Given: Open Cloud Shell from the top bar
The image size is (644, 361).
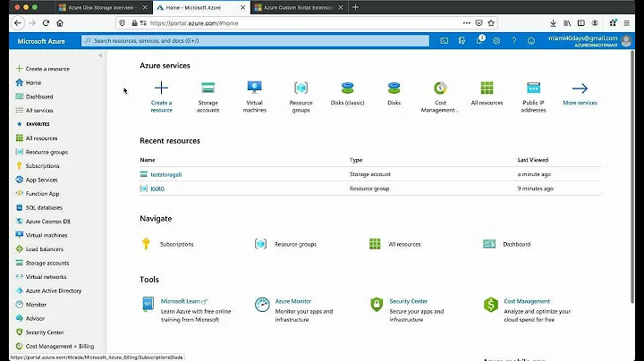Looking at the screenshot, I should pos(444,40).
